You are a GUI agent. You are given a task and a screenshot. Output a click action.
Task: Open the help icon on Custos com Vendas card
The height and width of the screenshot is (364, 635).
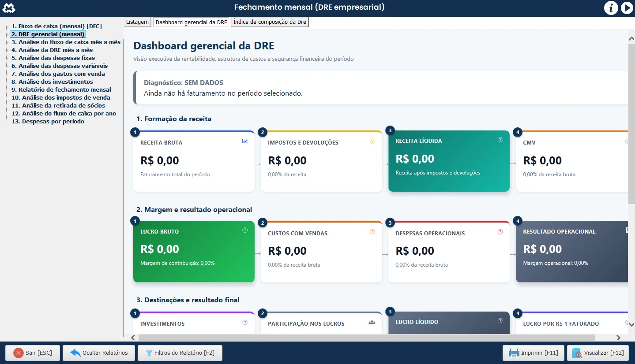pos(372,232)
